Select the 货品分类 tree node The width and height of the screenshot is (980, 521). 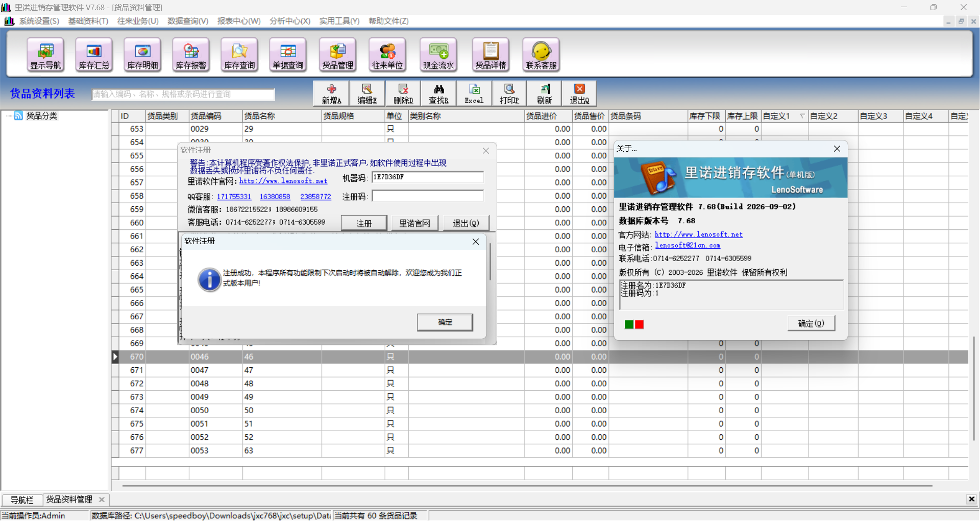[x=41, y=116]
